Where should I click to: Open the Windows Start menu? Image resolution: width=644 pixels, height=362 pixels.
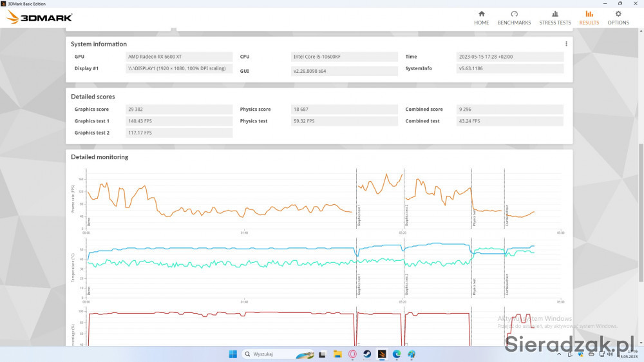tap(233, 354)
